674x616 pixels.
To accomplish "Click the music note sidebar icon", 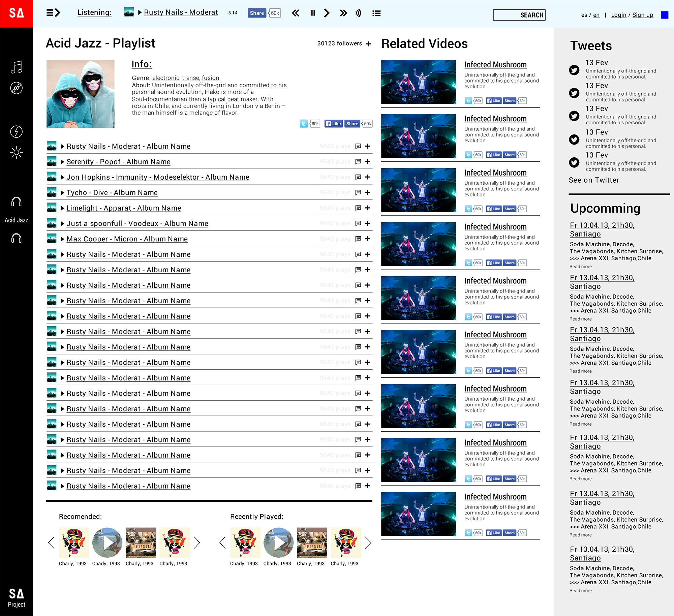I will pos(16,67).
